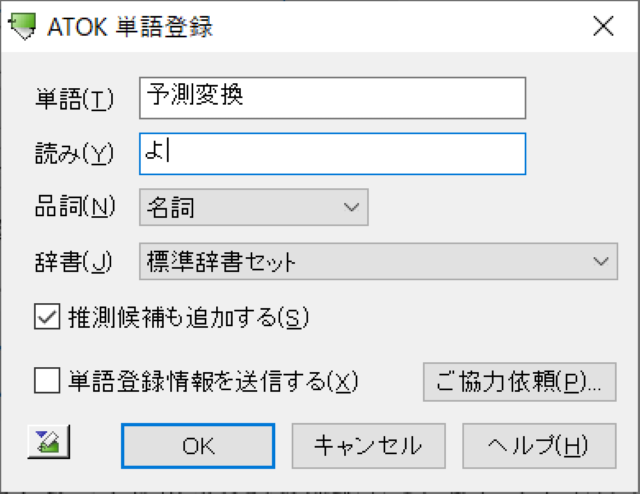Open the dictionary utility icon button beside OK
Screen dimensions: 640x494
click(x=49, y=442)
